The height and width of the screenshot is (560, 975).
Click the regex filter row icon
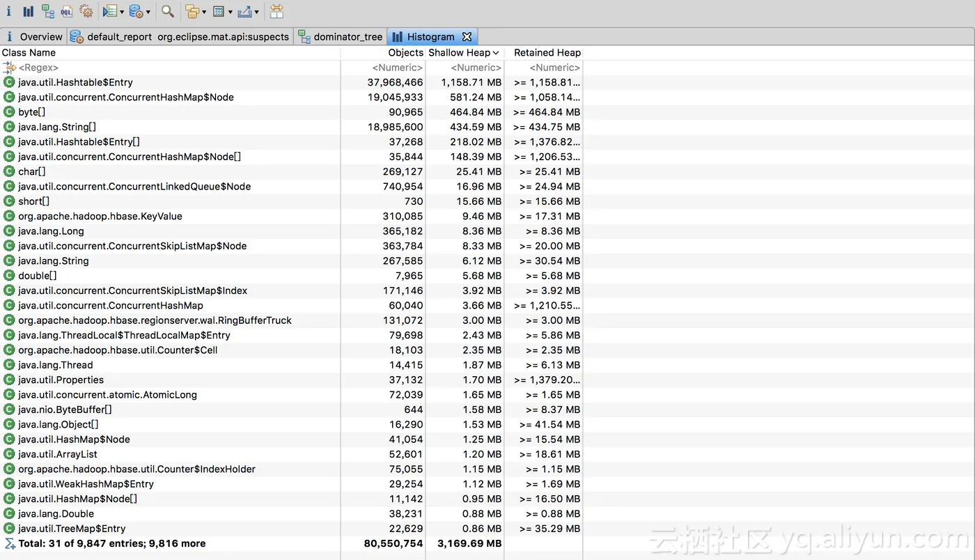pyautogui.click(x=9, y=68)
